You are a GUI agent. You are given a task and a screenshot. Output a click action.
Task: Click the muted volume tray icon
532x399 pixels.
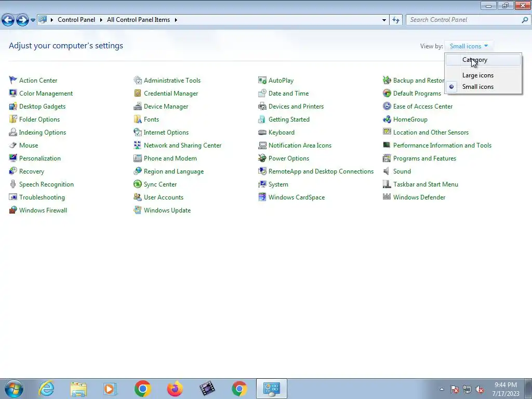point(480,390)
